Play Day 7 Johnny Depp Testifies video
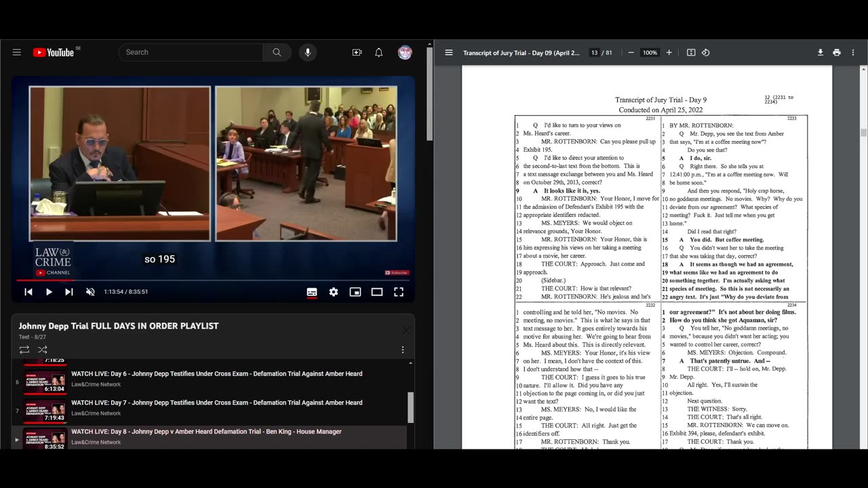 point(216,403)
